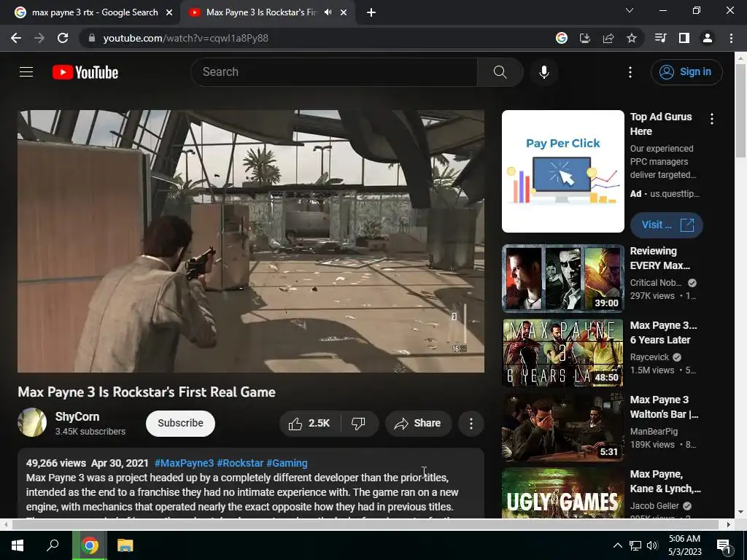Image resolution: width=747 pixels, height=560 pixels.
Task: Share the Max Payne 3 video
Action: point(418,423)
